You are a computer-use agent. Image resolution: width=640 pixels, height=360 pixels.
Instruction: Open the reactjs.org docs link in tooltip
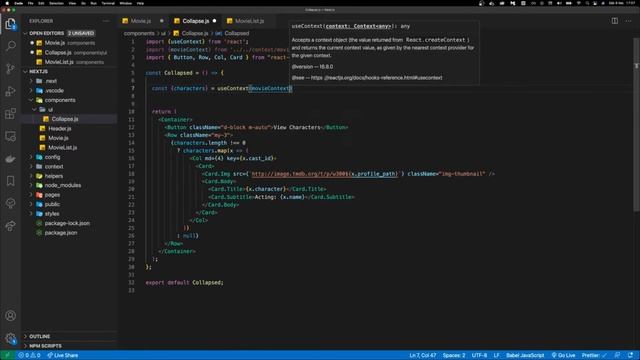(376, 78)
